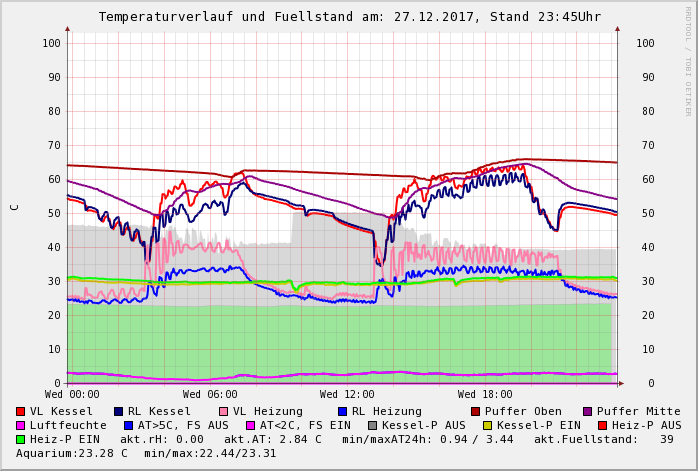Click the Wed 06:00 time axis label
This screenshot has height=471, width=698.
(210, 394)
